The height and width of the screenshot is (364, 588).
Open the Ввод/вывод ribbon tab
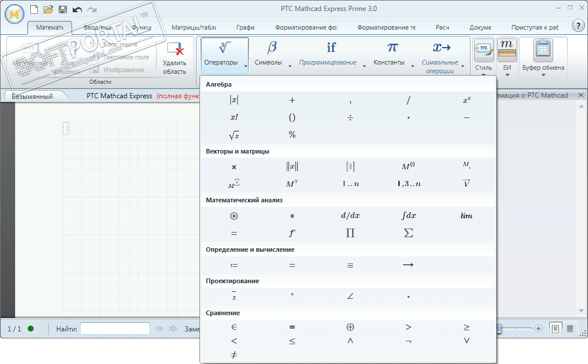tap(98, 27)
